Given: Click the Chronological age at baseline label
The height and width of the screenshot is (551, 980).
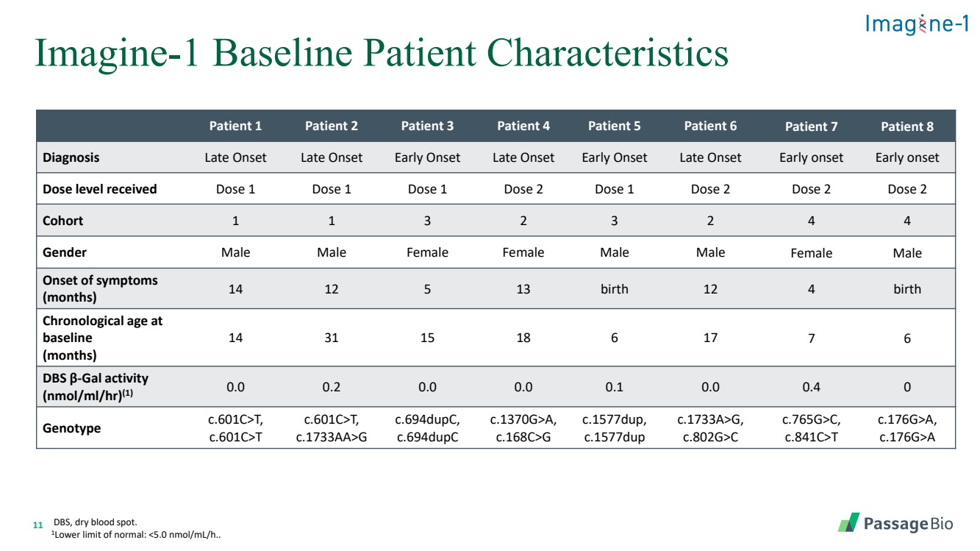Looking at the screenshot, I should tap(102, 338).
